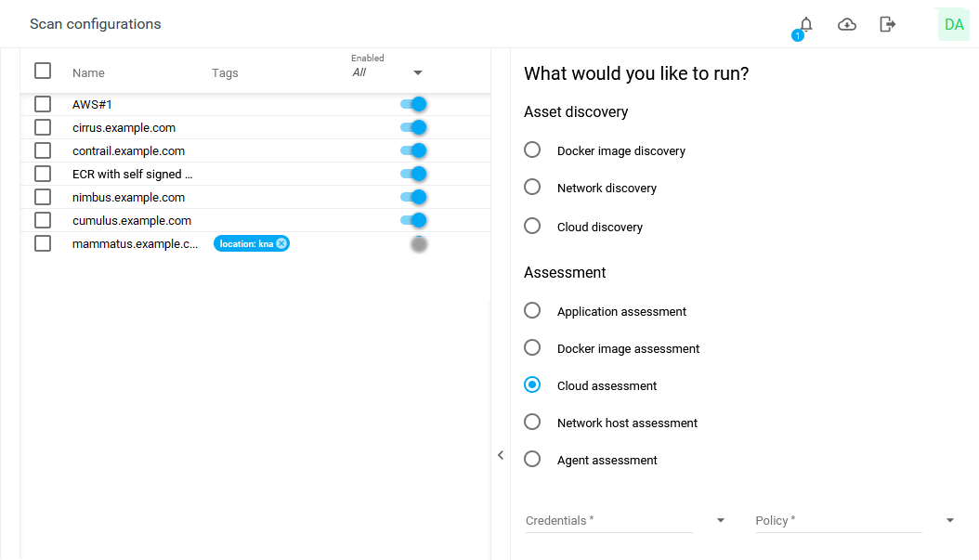The height and width of the screenshot is (560, 979).
Task: Select Docker image discovery option
Action: click(x=532, y=150)
